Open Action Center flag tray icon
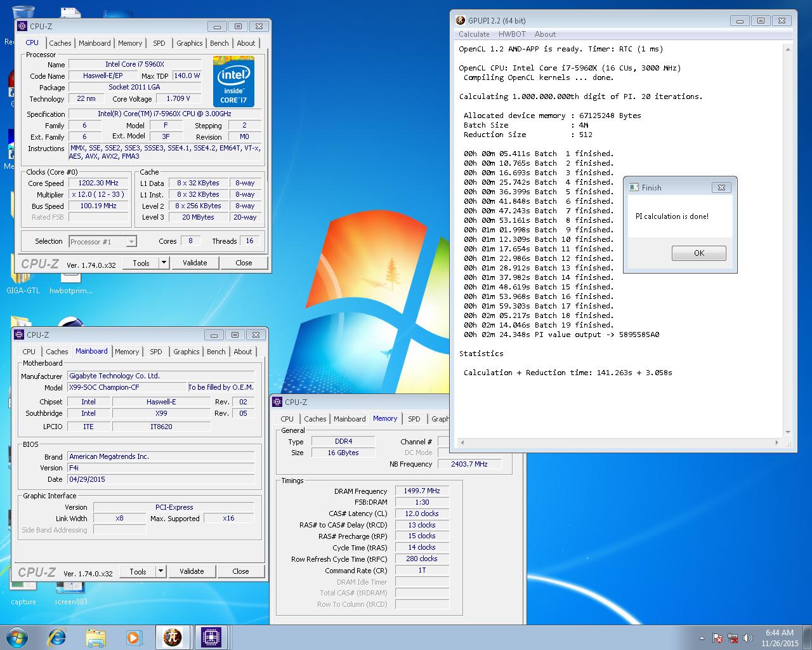 [x=717, y=639]
